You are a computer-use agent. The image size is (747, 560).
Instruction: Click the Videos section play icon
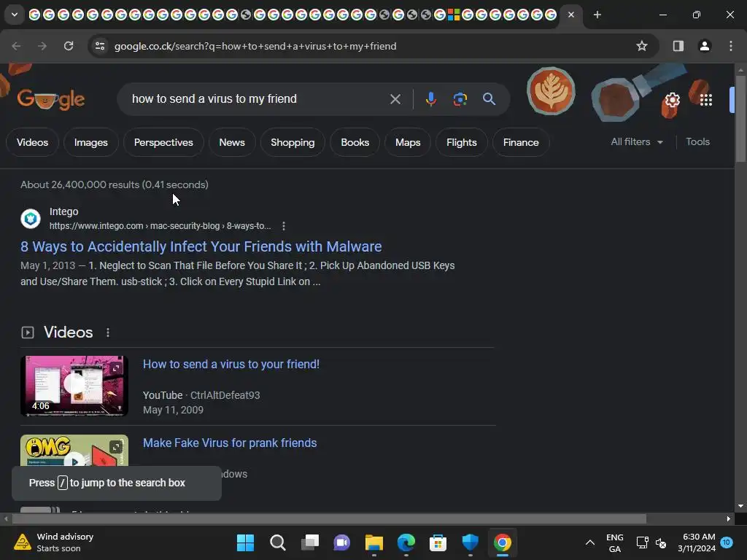click(28, 332)
